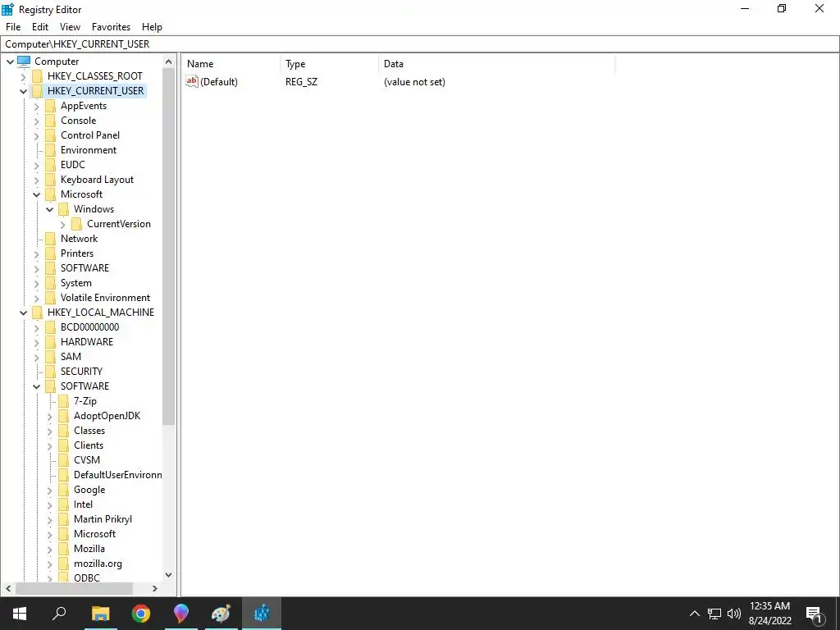Click the SAM folder icon
The image size is (840, 630).
point(50,356)
